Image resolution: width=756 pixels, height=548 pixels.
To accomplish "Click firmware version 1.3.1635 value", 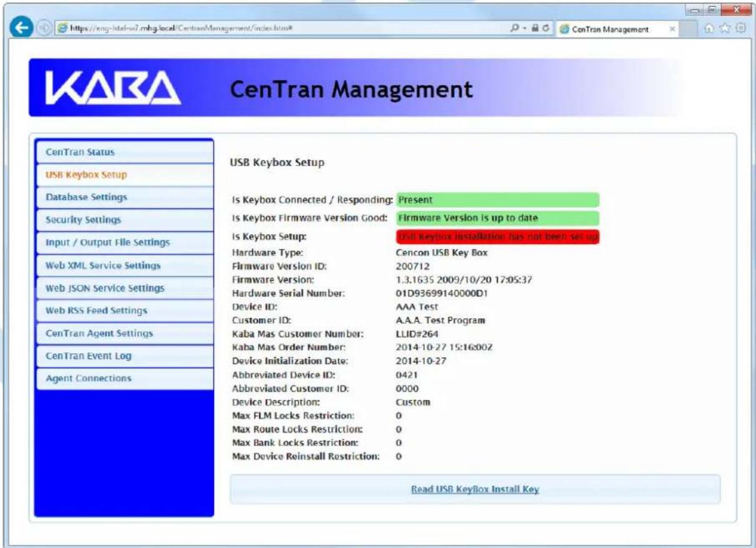I will (464, 280).
